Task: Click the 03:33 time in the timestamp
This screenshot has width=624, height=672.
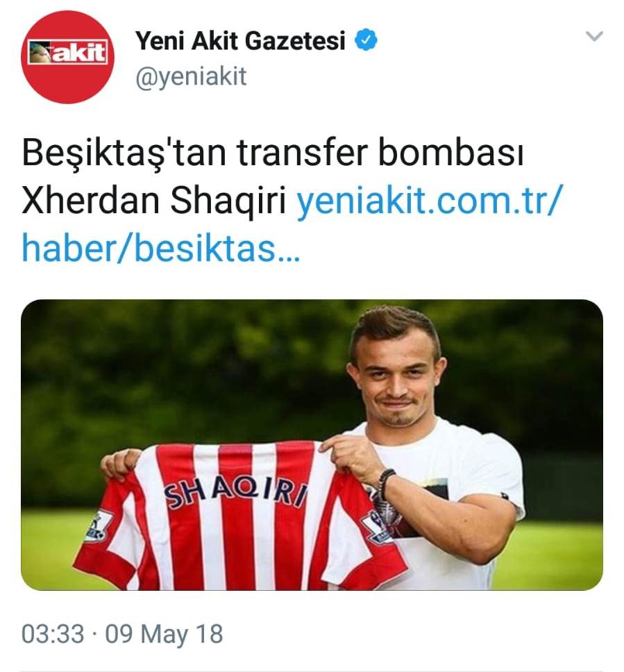Action: 53,634
